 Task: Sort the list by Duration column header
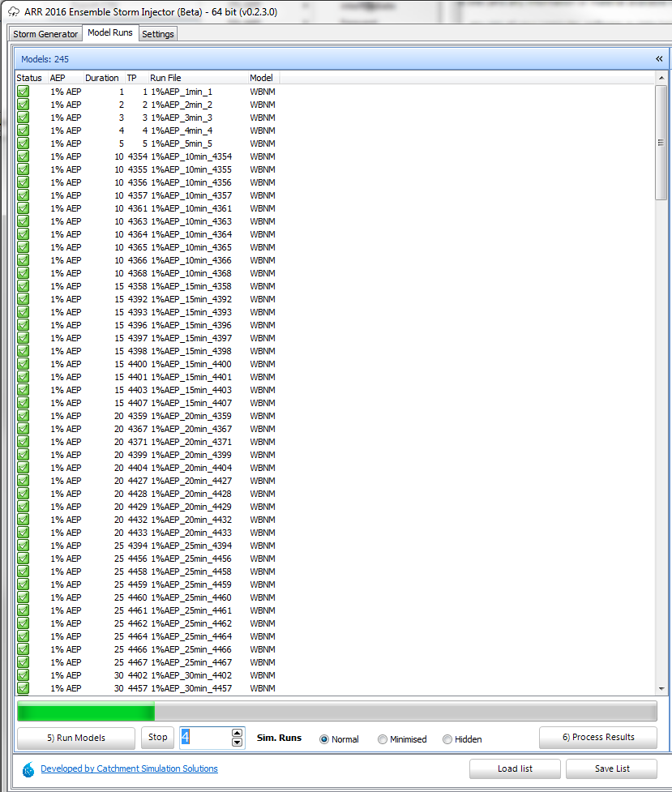[101, 78]
